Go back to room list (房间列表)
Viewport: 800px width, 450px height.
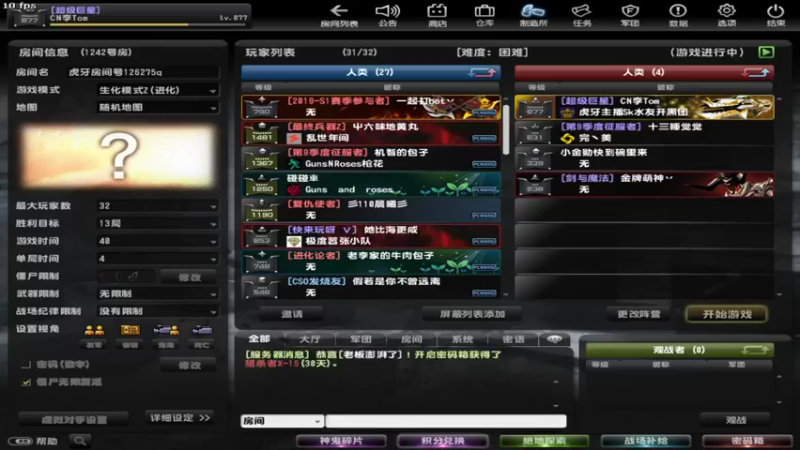pyautogui.click(x=339, y=15)
